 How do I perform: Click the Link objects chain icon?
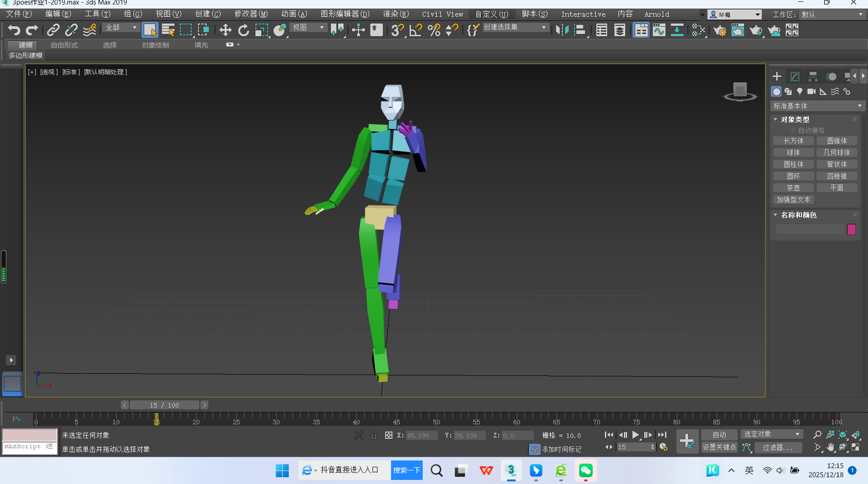tap(53, 30)
